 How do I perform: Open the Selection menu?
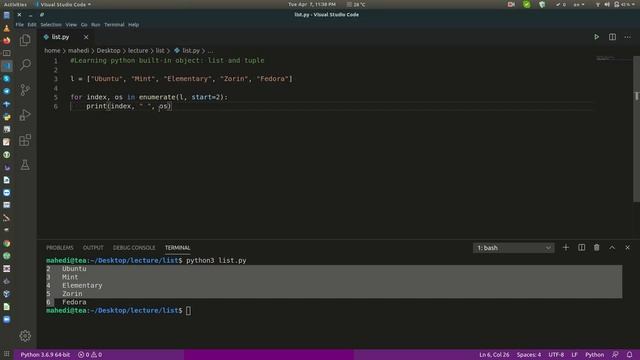pos(51,24)
